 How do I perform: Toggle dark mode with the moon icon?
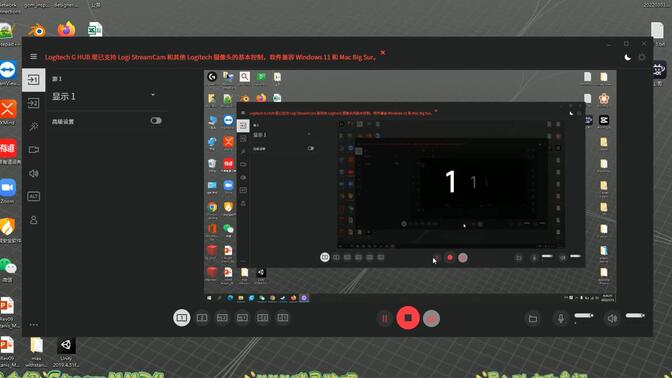[627, 57]
